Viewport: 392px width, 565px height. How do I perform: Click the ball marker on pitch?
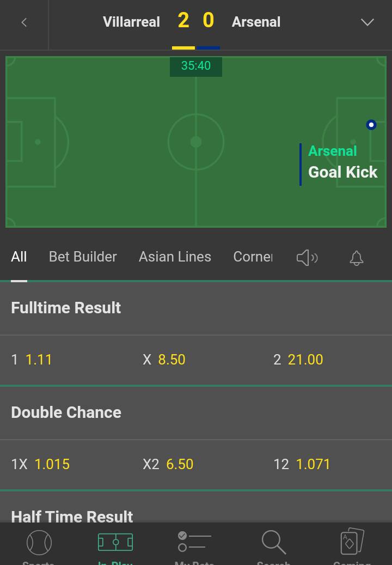pos(371,125)
